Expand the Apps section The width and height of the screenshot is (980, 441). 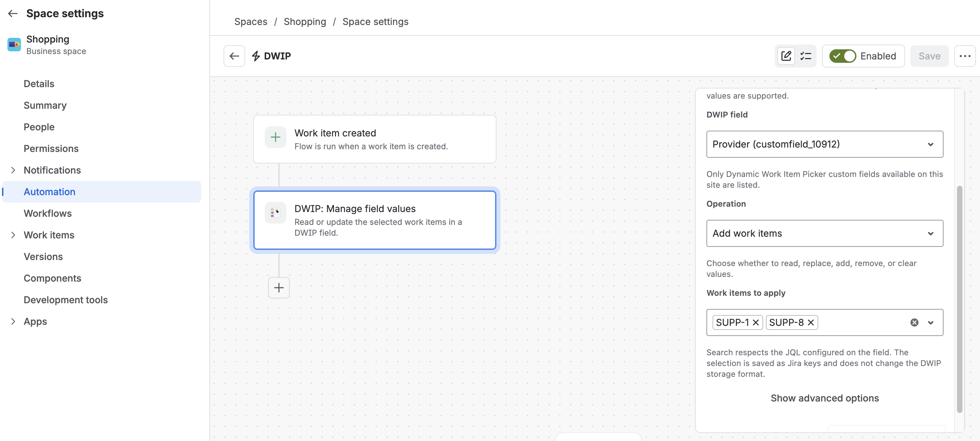[x=13, y=321]
